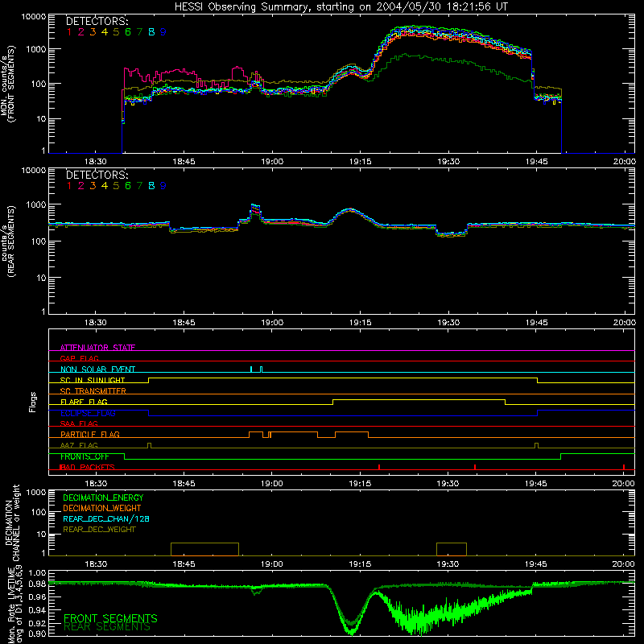Click the SAA_FLAG label
Viewport: 644px width, 644px height.
pyautogui.click(x=79, y=423)
